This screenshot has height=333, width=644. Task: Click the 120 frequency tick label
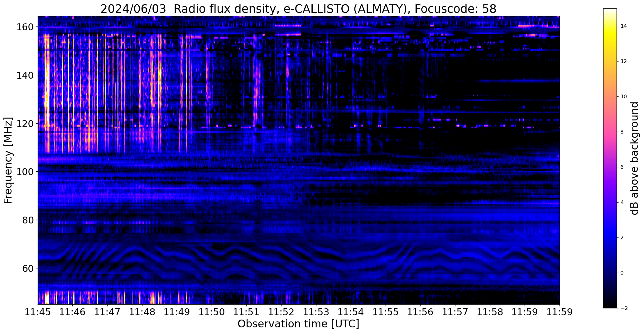click(25, 124)
